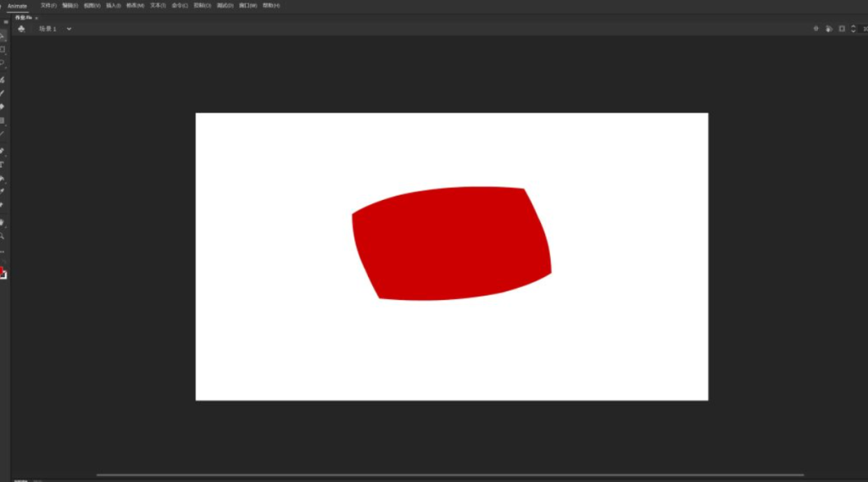
Task: Click the 场景 1 scene label
Action: coord(47,29)
